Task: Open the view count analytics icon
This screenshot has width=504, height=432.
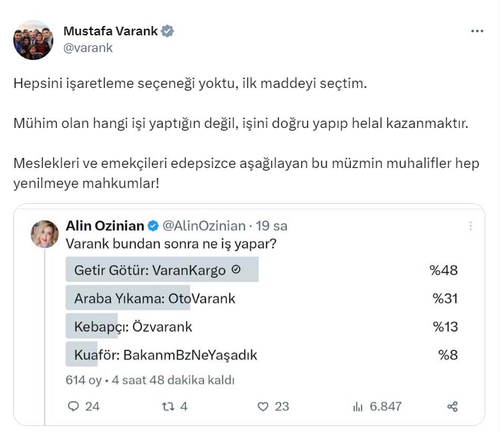Action: click(x=357, y=406)
